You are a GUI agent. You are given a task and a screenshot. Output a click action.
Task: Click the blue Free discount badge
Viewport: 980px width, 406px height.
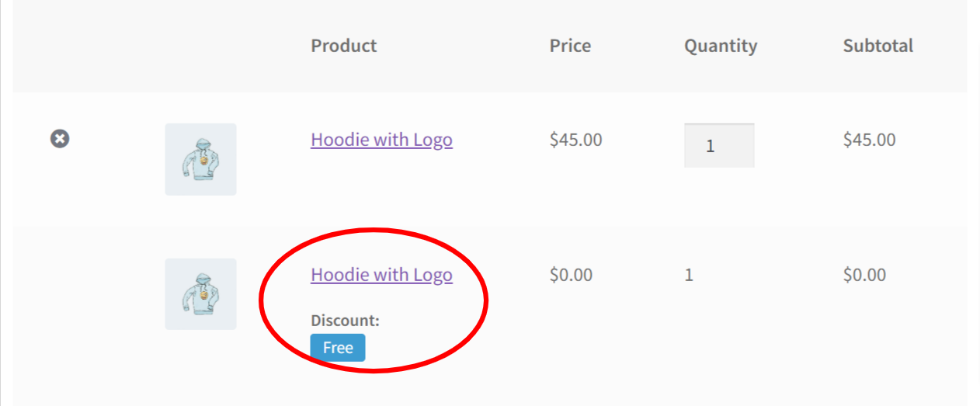(338, 348)
